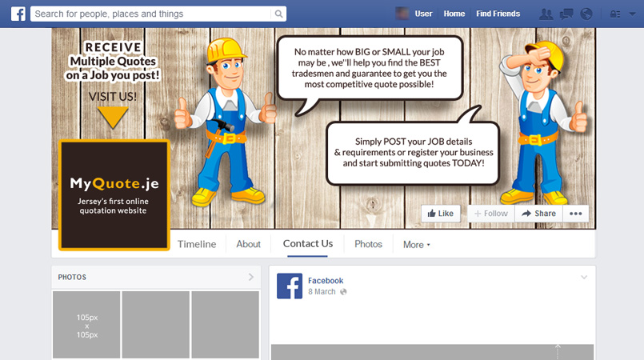Switch to the Timeline tab
Screen dimensions: 644x360
(x=197, y=244)
